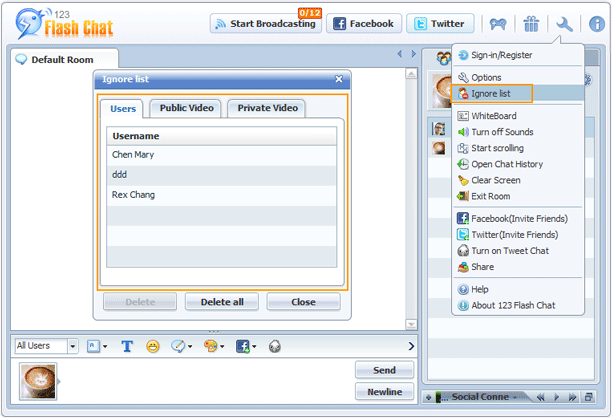
Task: Open Help from the menu
Action: coord(518,289)
